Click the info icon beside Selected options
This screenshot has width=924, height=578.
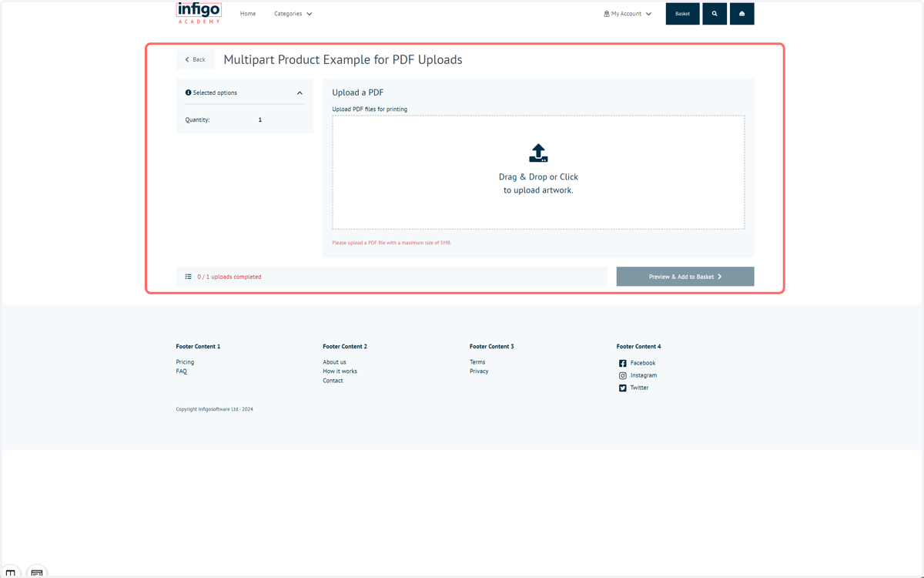pos(188,92)
